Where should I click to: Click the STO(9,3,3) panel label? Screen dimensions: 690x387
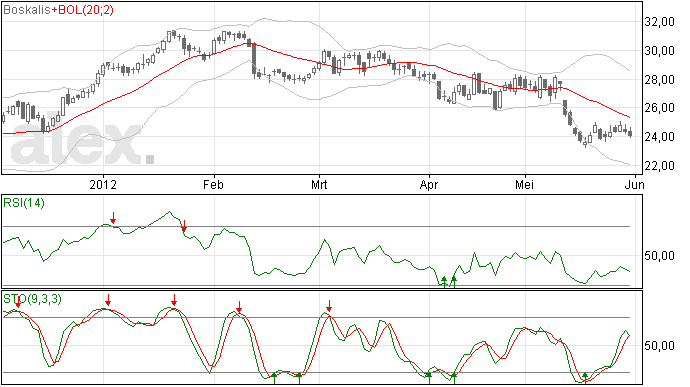point(33,299)
